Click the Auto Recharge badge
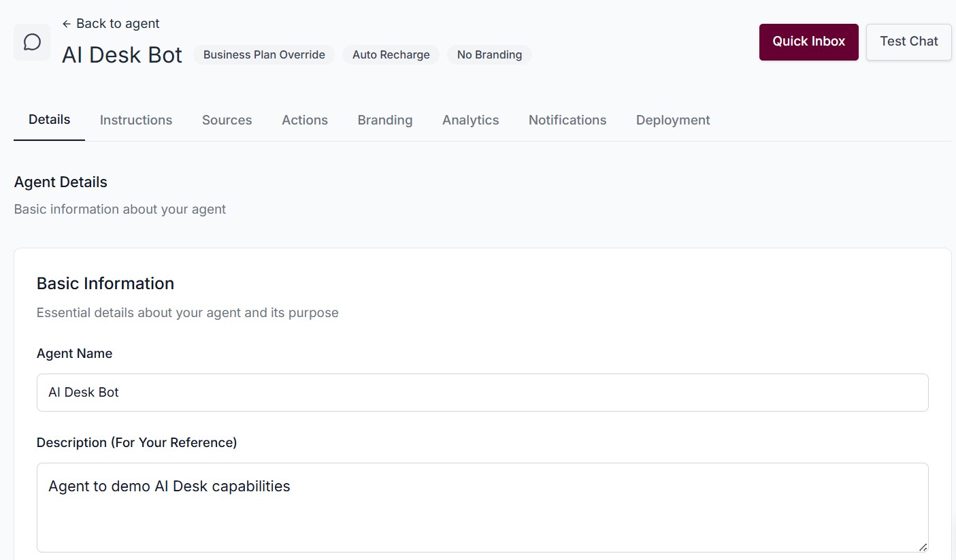Screen dimensions: 956x560 click(391, 54)
